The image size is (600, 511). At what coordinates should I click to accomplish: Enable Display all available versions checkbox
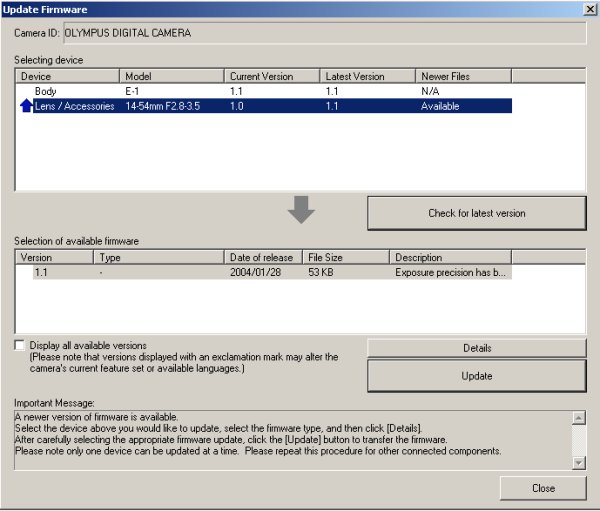coord(19,345)
